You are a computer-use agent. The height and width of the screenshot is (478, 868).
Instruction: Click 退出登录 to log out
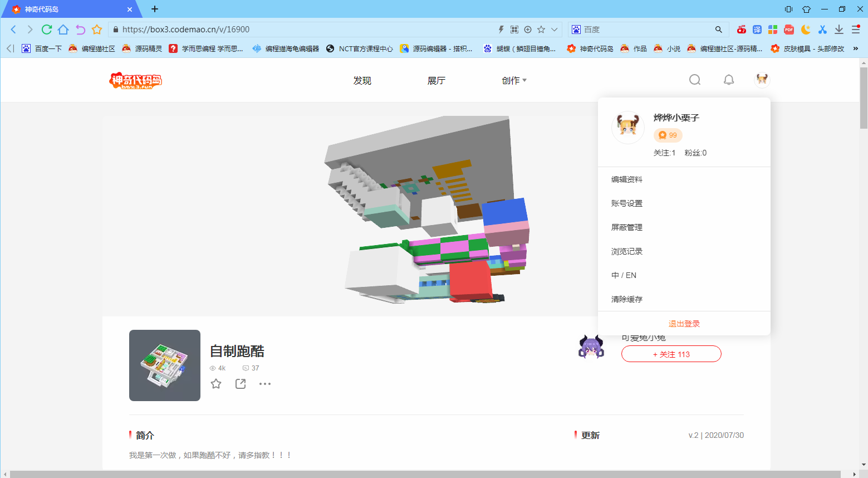coord(684,324)
